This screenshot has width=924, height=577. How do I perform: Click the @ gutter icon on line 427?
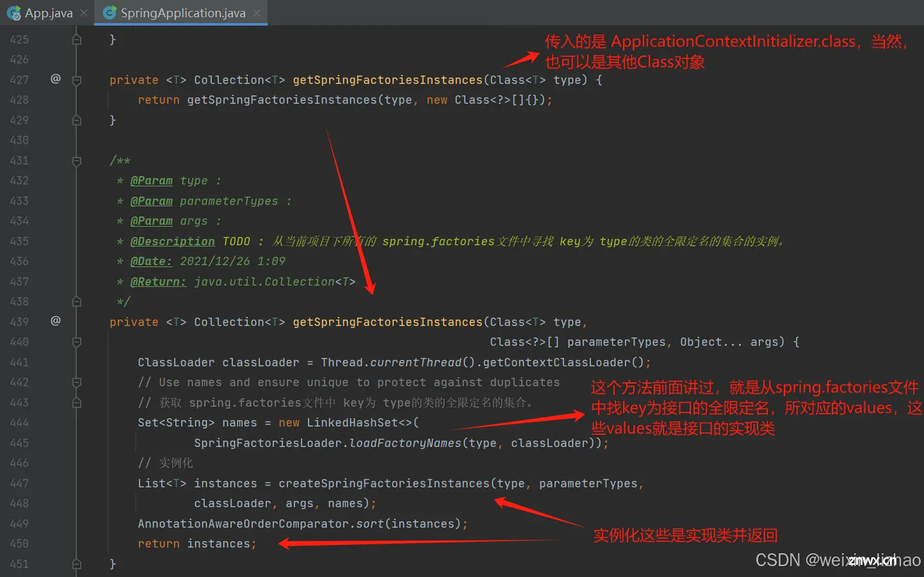pos(56,79)
